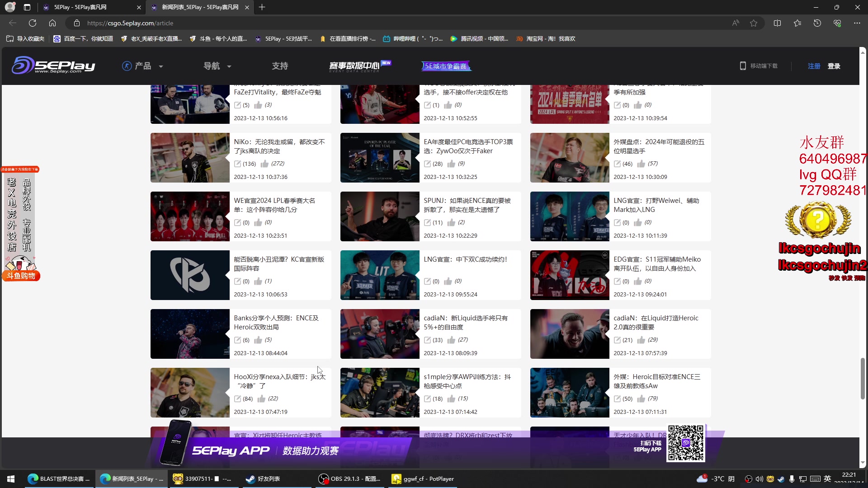The height and width of the screenshot is (488, 868).
Task: Open the browser settings ... menu
Action: coord(857,23)
